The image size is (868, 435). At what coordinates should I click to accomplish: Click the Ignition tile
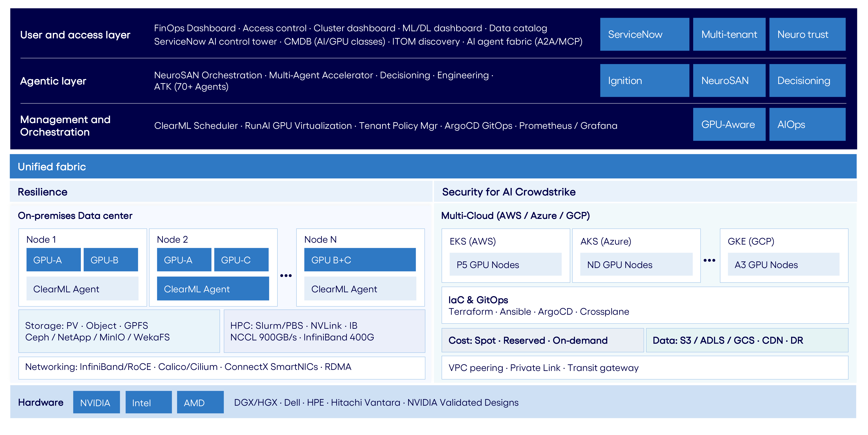pos(644,81)
